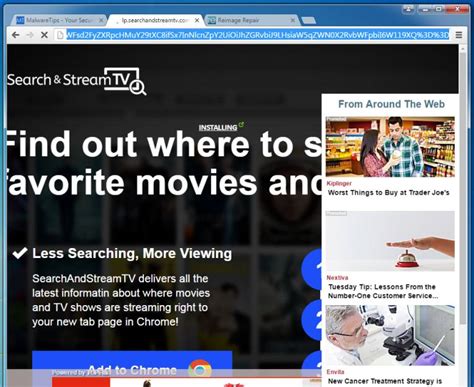This screenshot has height=387, width=474.
Task: Click the page's vertical scrollbar
Action: 462,213
